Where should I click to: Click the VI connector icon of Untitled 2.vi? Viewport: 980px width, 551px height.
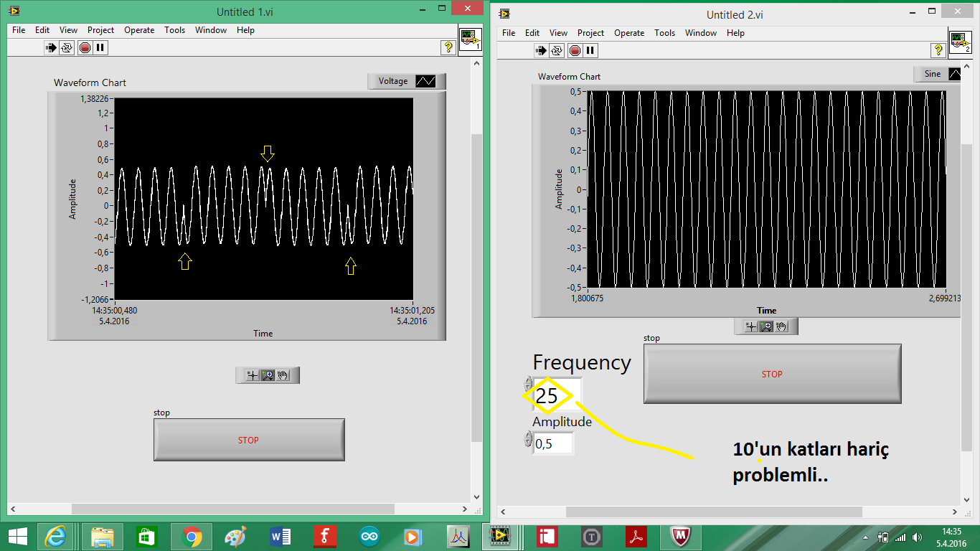(x=960, y=42)
